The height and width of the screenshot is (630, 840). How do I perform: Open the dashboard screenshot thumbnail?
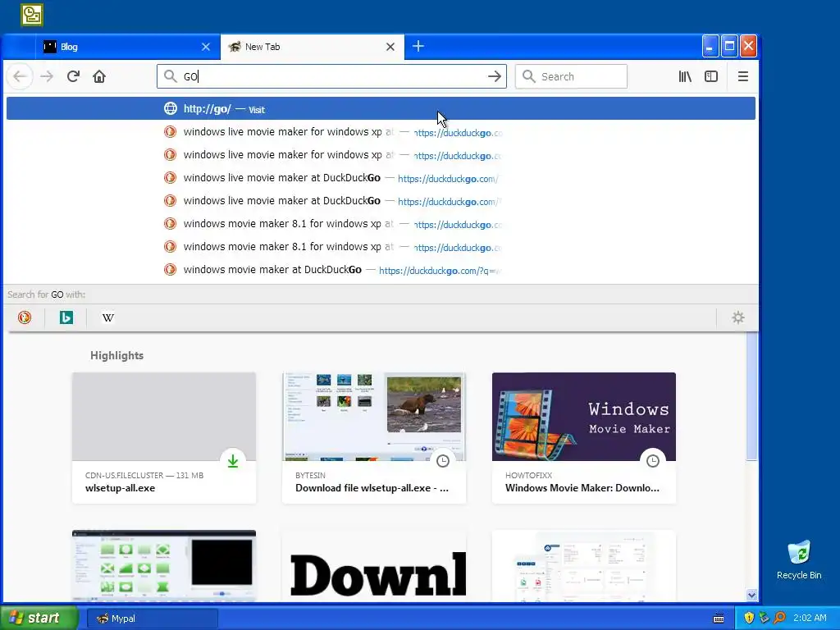coord(584,566)
